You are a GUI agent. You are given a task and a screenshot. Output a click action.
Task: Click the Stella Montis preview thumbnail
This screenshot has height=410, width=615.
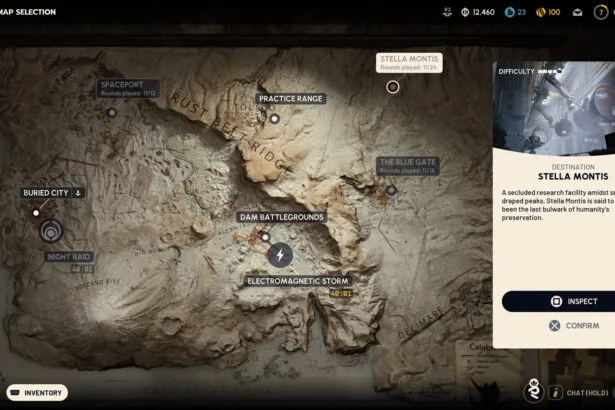tap(554, 108)
